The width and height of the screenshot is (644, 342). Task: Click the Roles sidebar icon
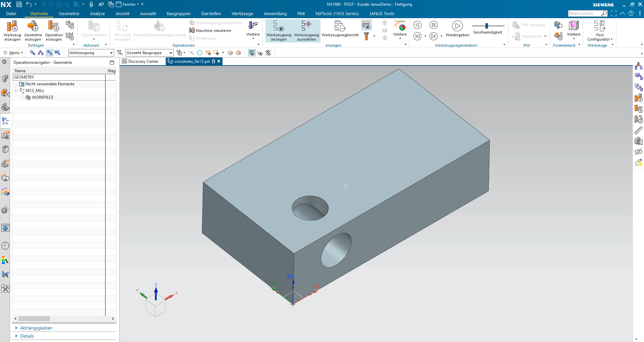5,289
